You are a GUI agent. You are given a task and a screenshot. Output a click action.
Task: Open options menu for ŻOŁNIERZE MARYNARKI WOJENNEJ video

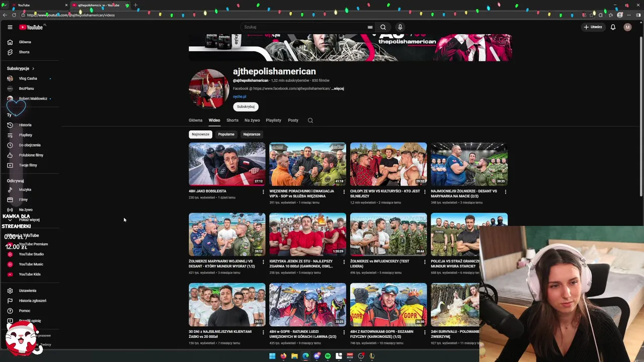(263, 262)
